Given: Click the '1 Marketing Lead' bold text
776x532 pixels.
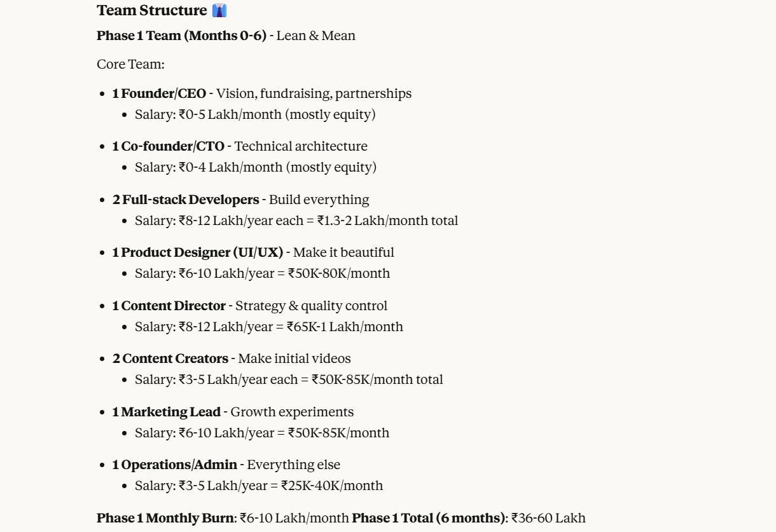Looking at the screenshot, I should point(167,412).
